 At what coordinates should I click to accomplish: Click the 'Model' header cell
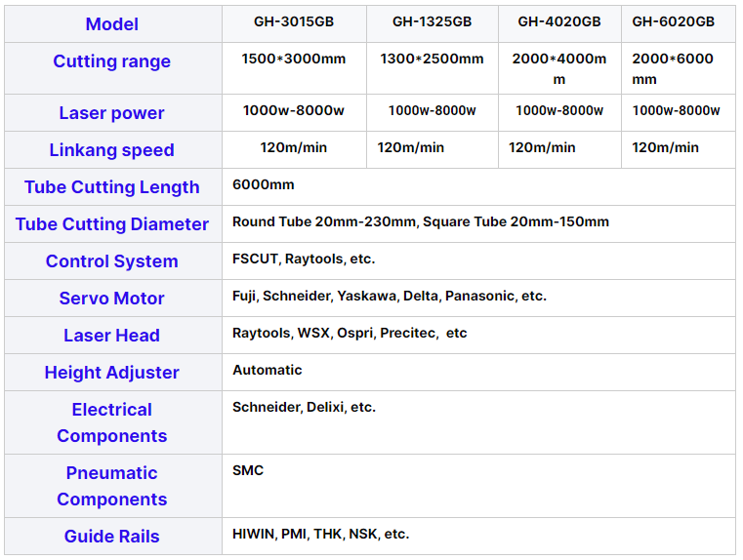[112, 24]
